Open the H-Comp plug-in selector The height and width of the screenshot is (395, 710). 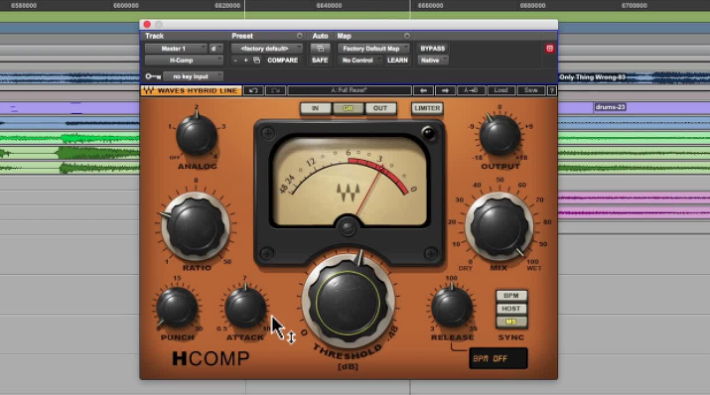tap(183, 60)
